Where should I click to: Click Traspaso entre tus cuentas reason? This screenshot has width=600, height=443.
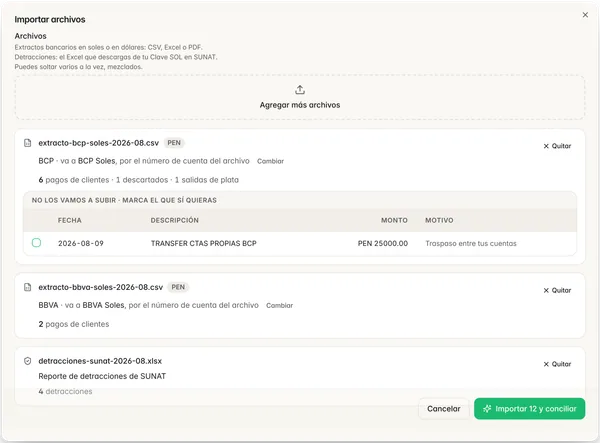pos(471,243)
